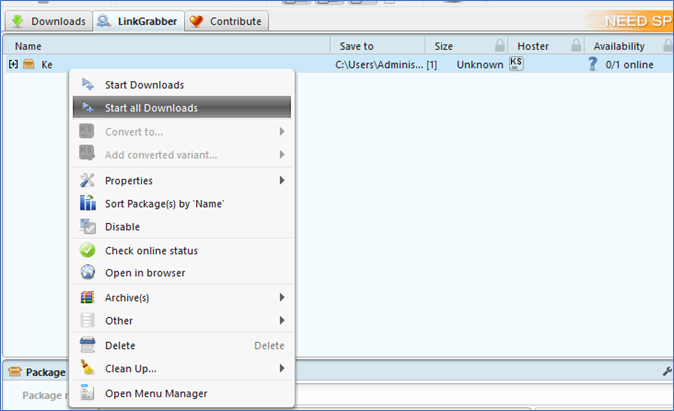Choose Start all Downloads from the context menu

pos(151,108)
